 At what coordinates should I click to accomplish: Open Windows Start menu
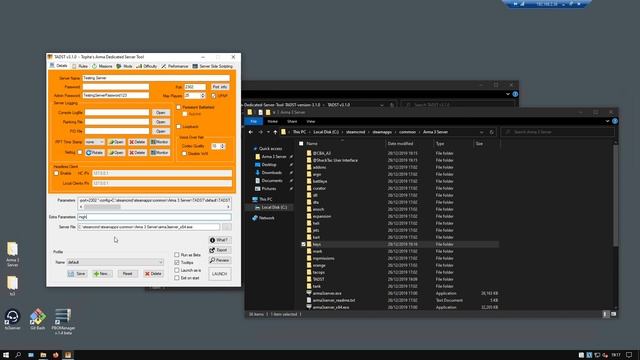(6, 355)
